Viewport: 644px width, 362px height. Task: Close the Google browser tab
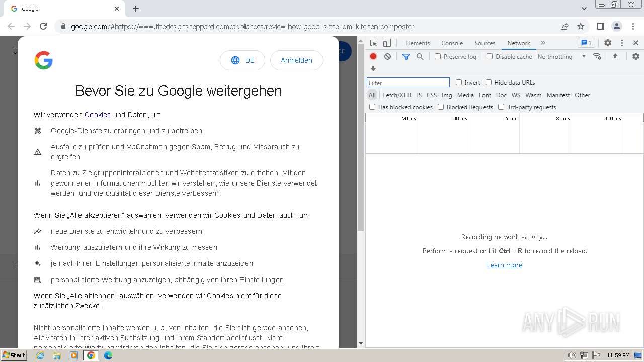(x=117, y=9)
